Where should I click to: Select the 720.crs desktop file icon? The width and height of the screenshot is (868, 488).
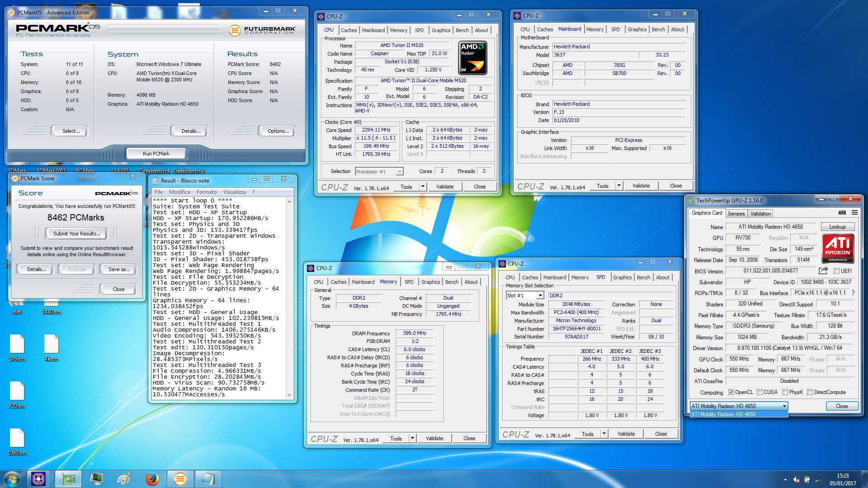point(17,395)
